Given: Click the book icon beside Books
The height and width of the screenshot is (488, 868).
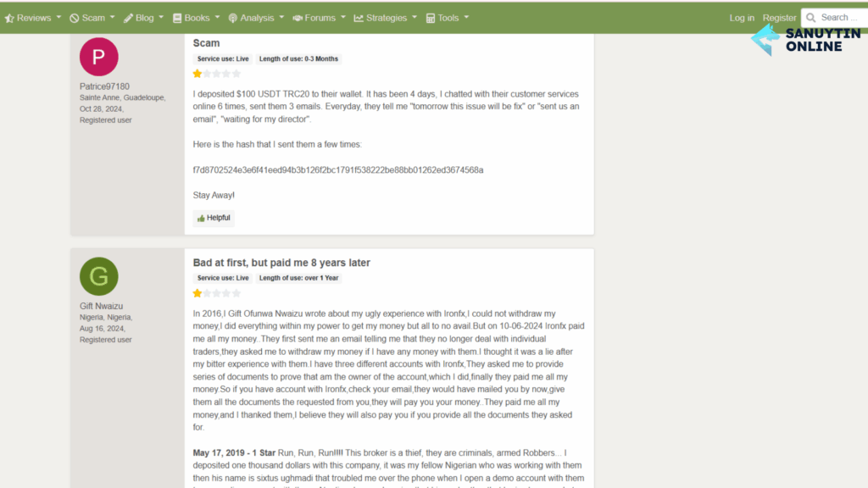Looking at the screenshot, I should pyautogui.click(x=177, y=19).
